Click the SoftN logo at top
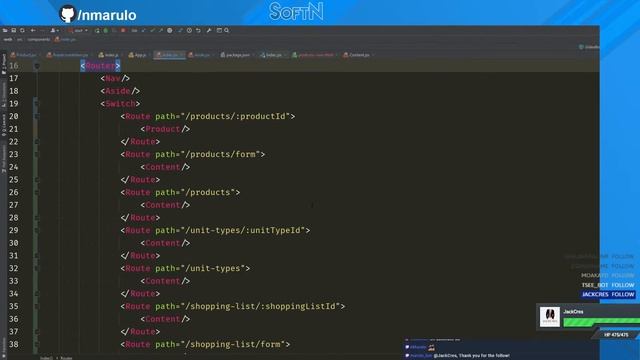 pos(296,11)
